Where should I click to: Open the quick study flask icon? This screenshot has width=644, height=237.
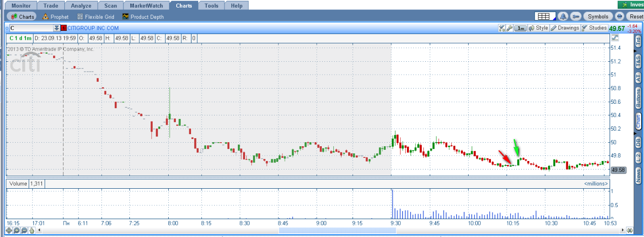(502, 28)
